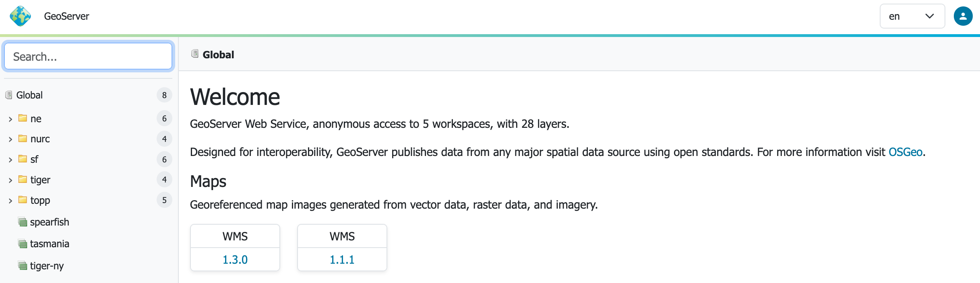
Task: Click the GeoServer title text
Action: click(66, 16)
